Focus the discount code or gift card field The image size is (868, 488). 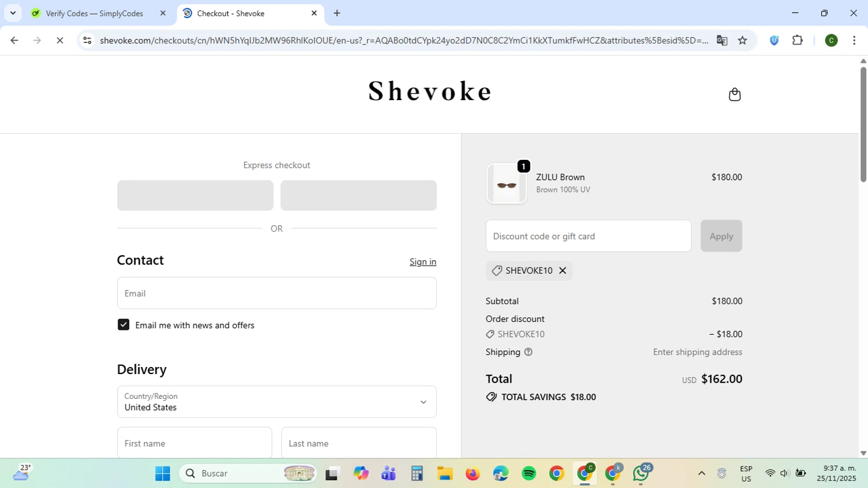click(589, 236)
